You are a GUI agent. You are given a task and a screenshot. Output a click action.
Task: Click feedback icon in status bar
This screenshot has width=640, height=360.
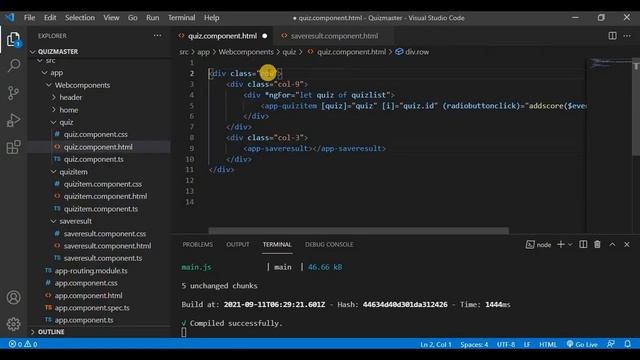click(611, 344)
